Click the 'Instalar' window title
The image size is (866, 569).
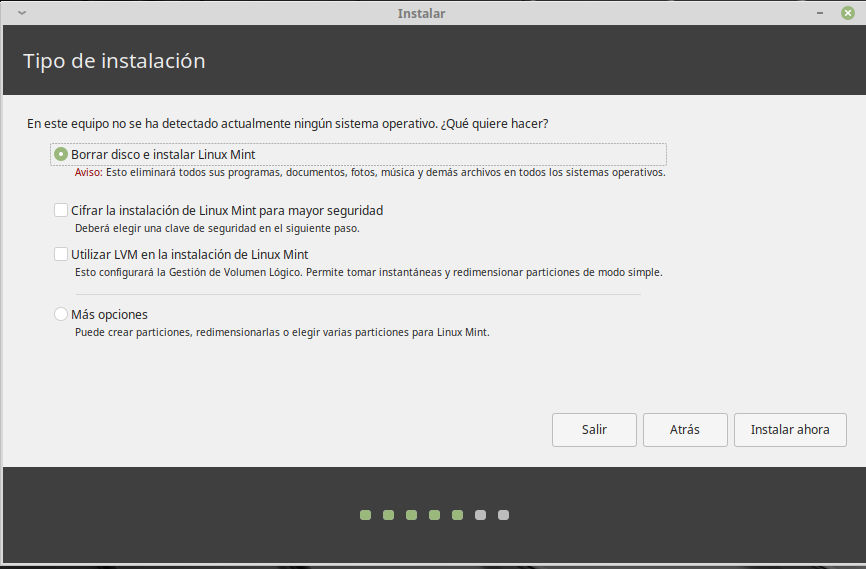coord(421,13)
